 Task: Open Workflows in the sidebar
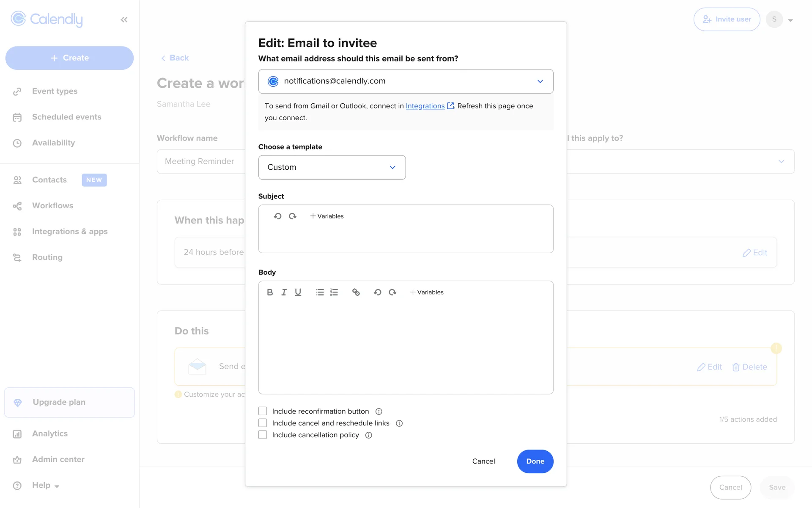pos(52,206)
